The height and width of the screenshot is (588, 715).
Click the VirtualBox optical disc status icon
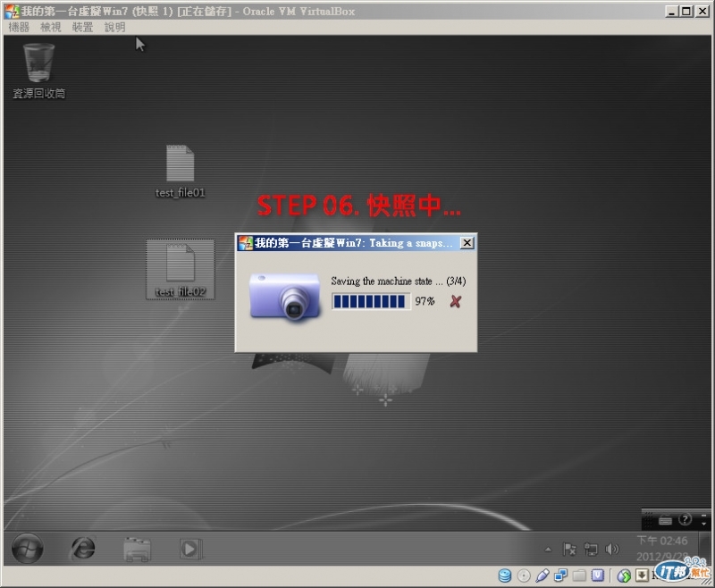[524, 575]
